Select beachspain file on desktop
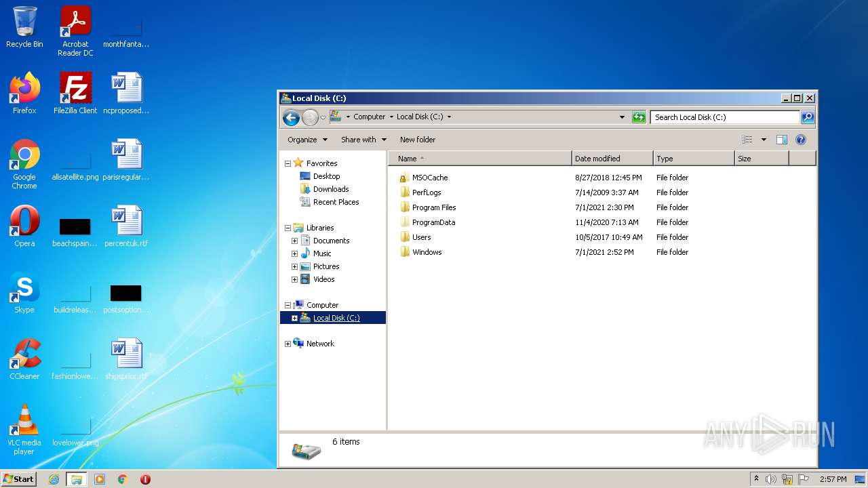Image resolution: width=868 pixels, height=488 pixels. coord(75,232)
